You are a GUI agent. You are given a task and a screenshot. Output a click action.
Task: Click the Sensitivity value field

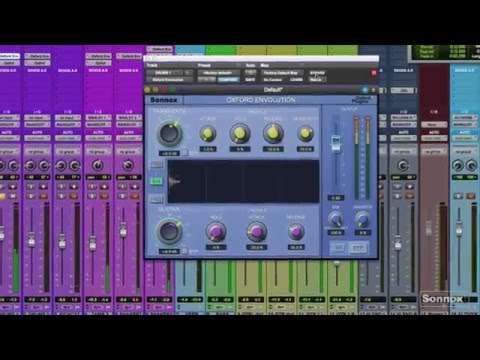click(x=305, y=149)
